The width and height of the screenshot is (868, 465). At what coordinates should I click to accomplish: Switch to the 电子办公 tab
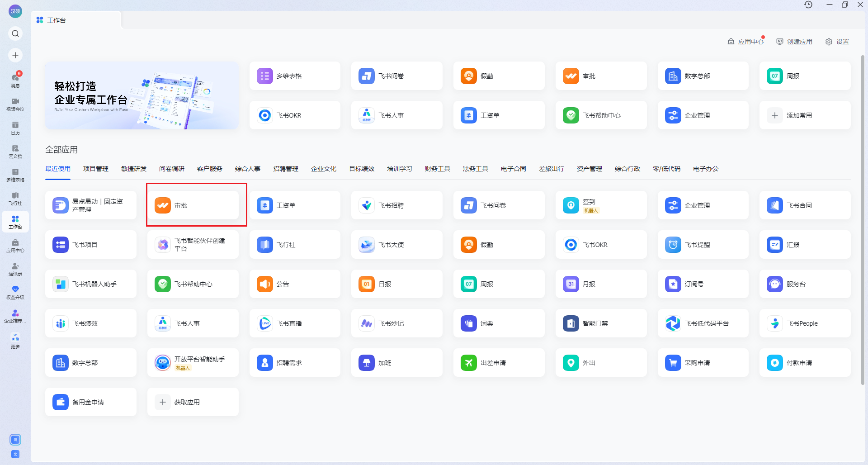(706, 169)
